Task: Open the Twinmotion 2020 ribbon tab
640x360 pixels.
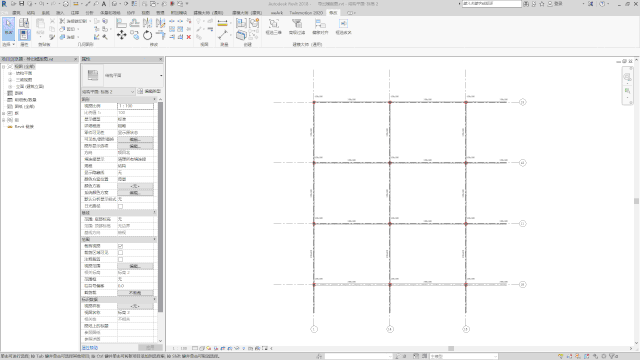Action: pyautogui.click(x=306, y=13)
